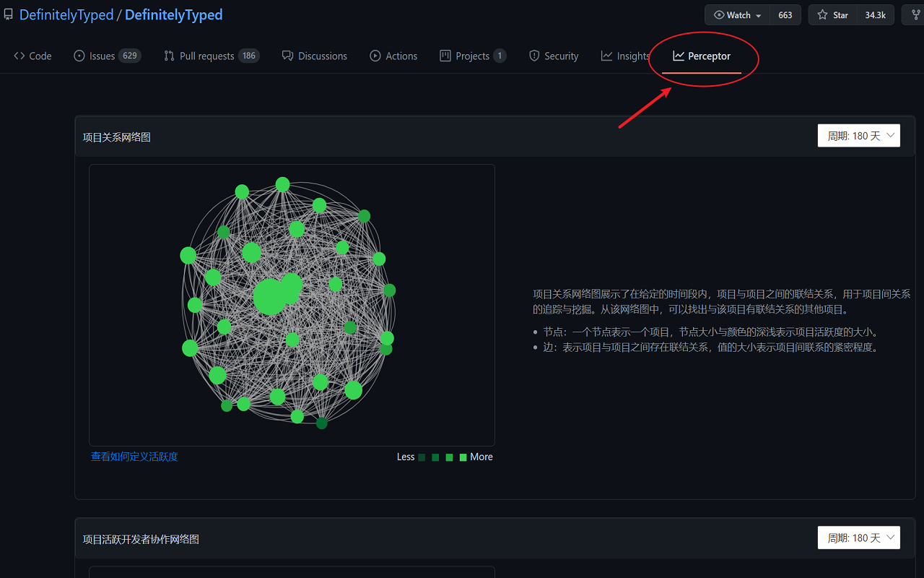Click the brightest green legend swatch

(463, 457)
